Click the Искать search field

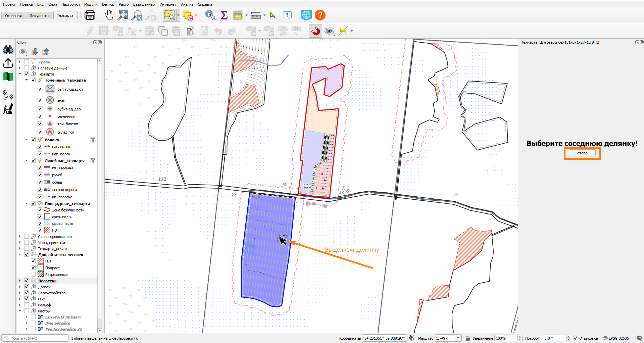point(35,338)
